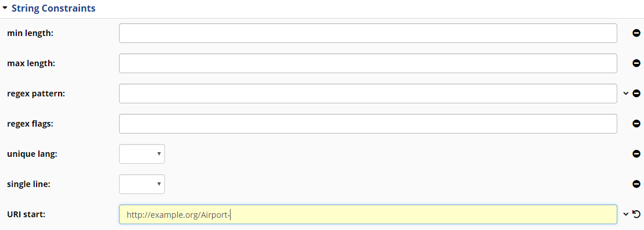Click minus icon beside regex pattern
644x230 pixels.
coord(636,94)
